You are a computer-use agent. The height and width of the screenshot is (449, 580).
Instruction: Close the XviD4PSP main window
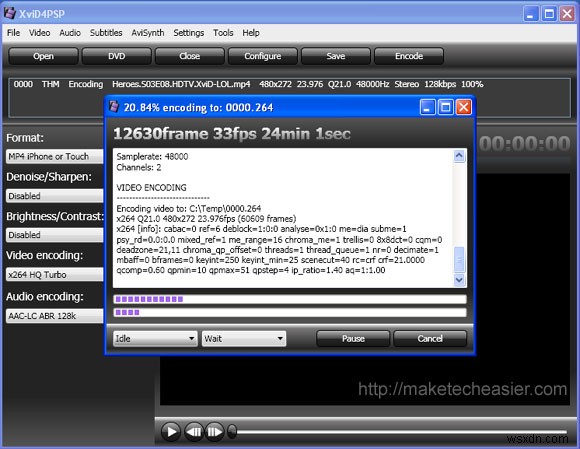(x=567, y=14)
